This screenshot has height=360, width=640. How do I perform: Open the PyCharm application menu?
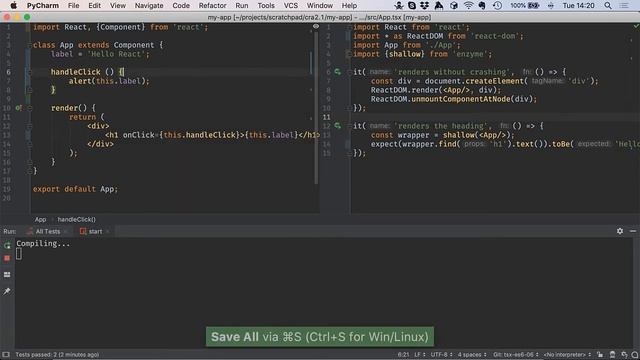42,6
